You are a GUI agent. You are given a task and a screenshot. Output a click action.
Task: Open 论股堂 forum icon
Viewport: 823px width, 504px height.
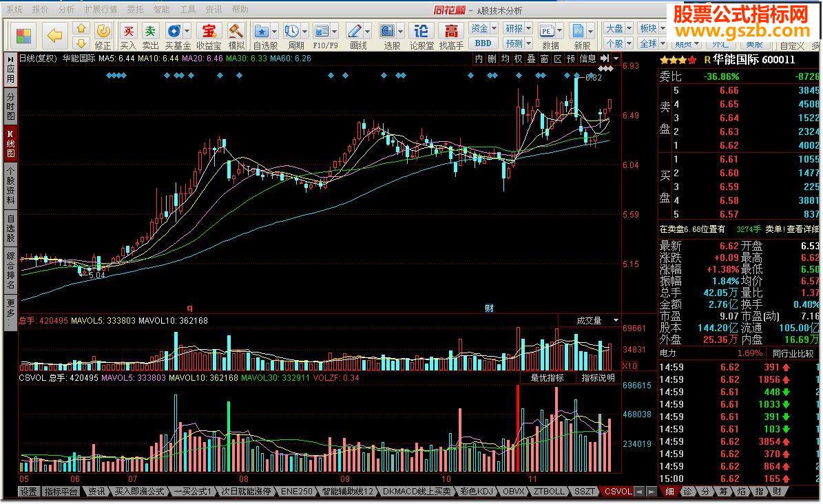(421, 31)
